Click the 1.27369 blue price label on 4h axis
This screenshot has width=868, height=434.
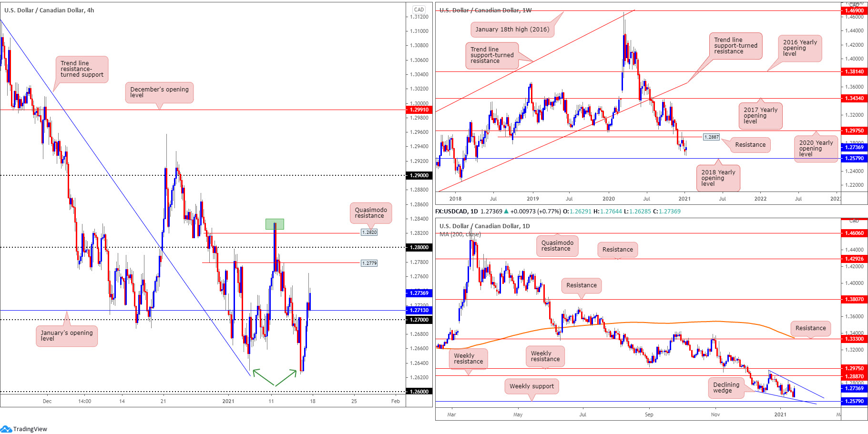419,293
